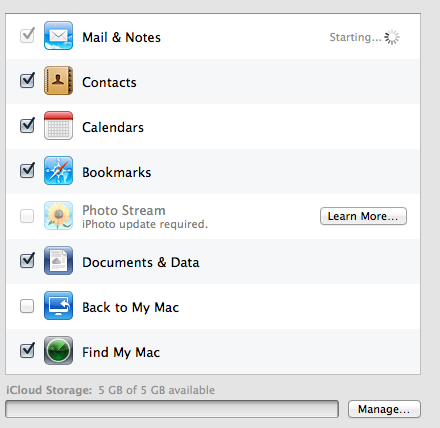Tick the Photo Stream checkbox
Screen dimensions: 440x428
pos(27,216)
